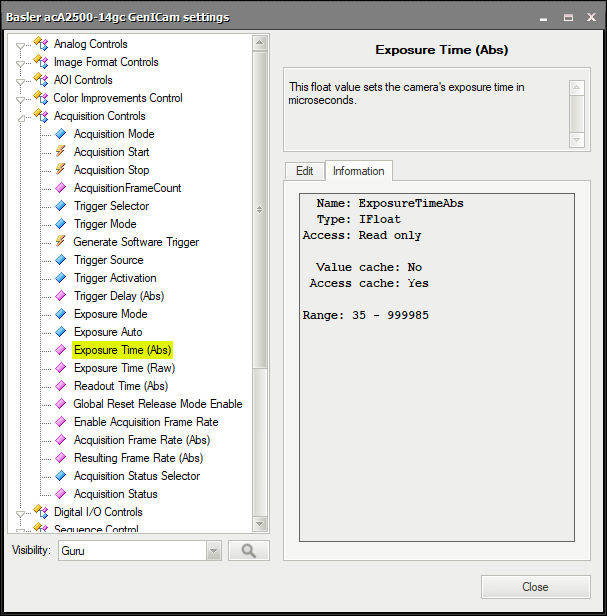
Task: Click the pink diamond icon beside AcquisitionFrameCount
Action: (61, 188)
